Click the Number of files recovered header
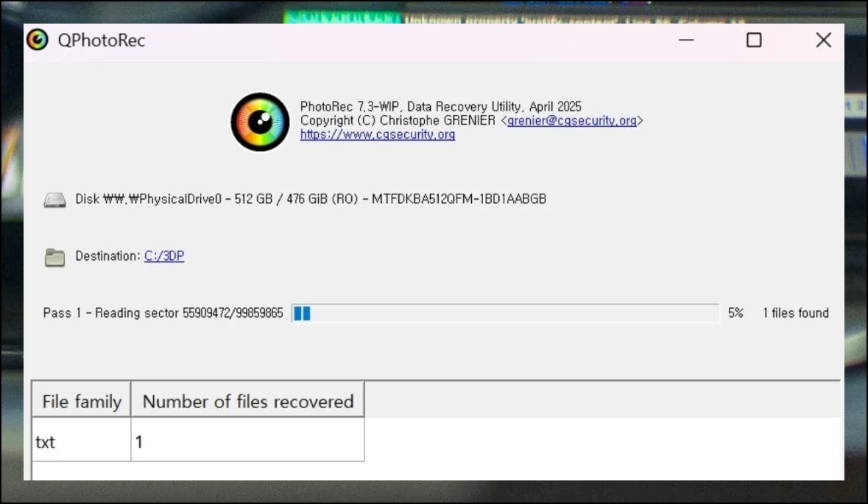Viewport: 868px width, 504px height. [x=247, y=401]
